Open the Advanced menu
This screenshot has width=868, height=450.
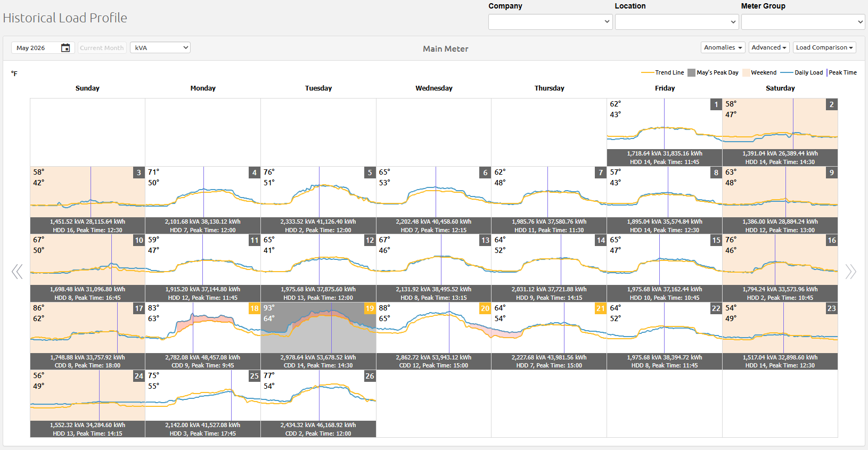point(769,47)
